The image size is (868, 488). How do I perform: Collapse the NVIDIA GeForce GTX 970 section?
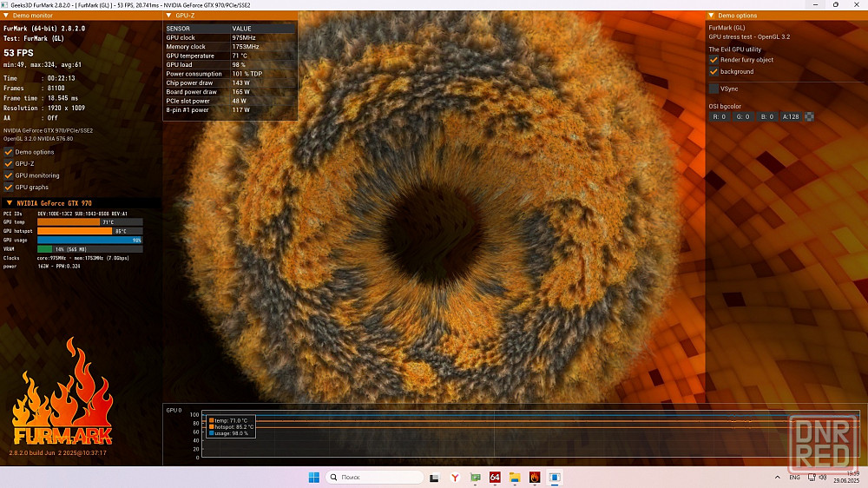pos(9,203)
